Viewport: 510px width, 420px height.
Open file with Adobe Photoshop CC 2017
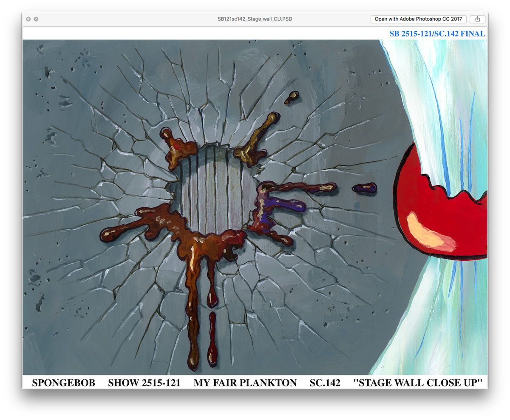pyautogui.click(x=419, y=19)
